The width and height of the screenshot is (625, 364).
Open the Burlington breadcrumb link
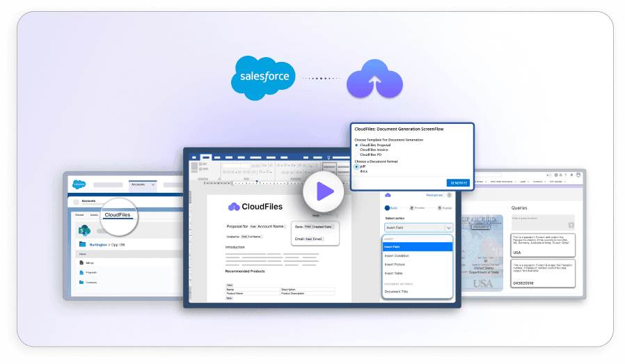(98, 245)
